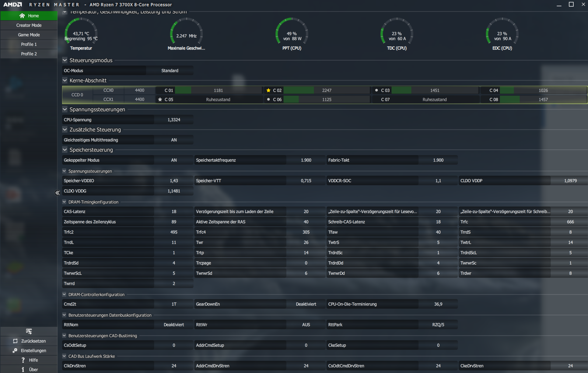Toggle Gekoppelter Modus AN value
Viewport: 588px width, 373px height.
tap(173, 160)
